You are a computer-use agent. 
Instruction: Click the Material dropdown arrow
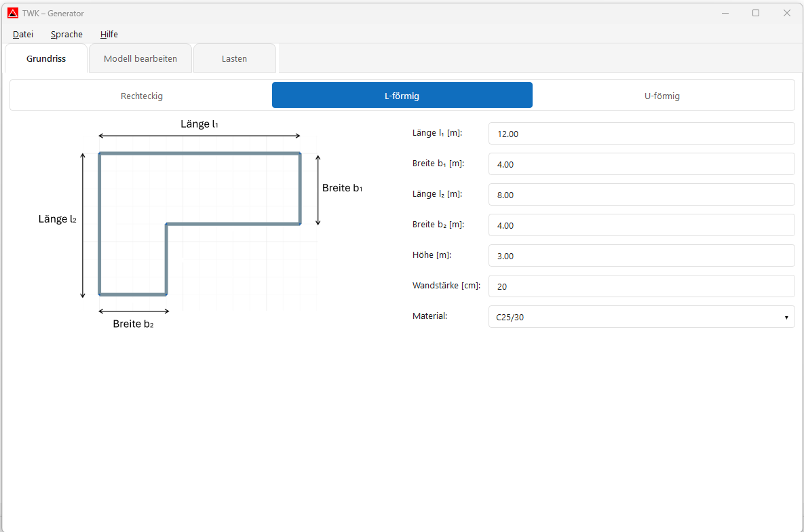coord(786,317)
